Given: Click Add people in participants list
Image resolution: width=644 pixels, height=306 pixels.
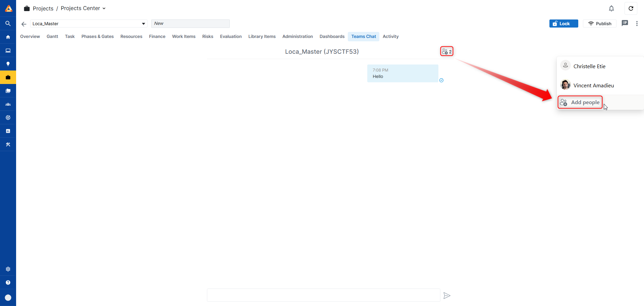Looking at the screenshot, I should tap(580, 102).
